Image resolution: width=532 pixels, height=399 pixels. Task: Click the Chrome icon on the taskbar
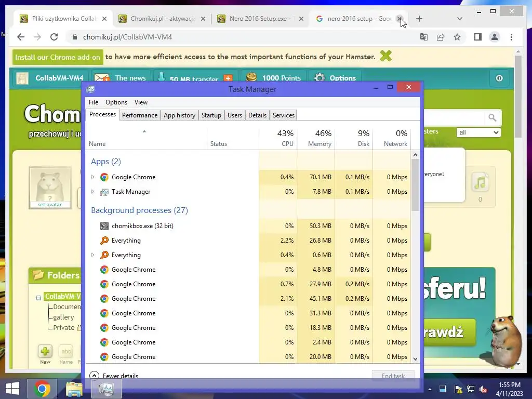(x=42, y=389)
